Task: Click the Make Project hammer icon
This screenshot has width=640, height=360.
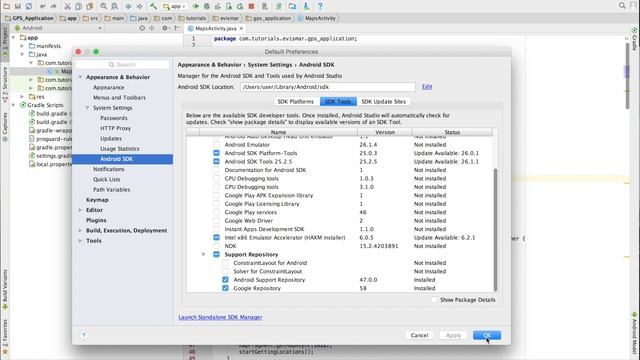Action: point(153,6)
